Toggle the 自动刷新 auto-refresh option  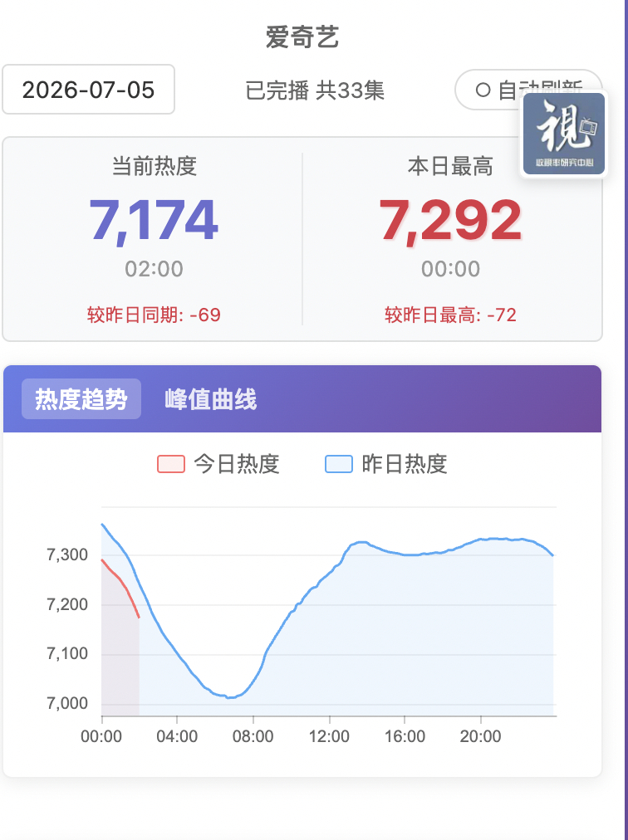coord(528,90)
